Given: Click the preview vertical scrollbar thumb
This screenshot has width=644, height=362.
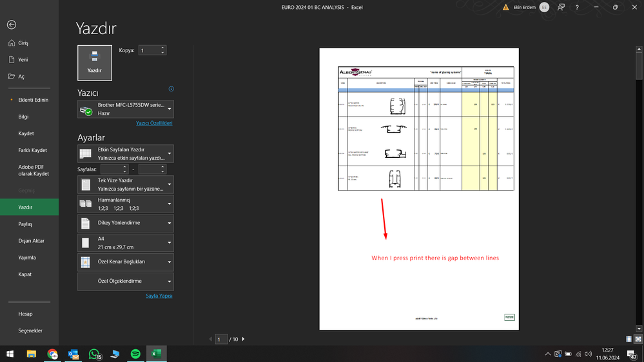Looking at the screenshot, I should [639, 66].
